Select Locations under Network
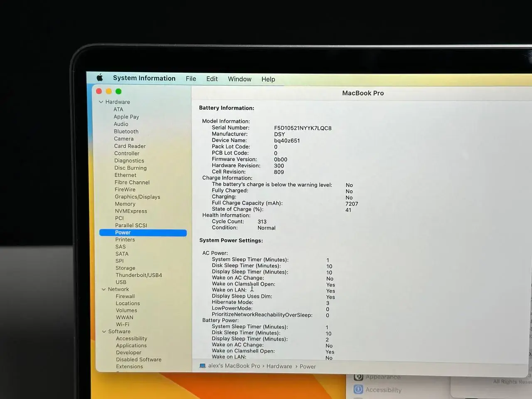Screen dimensions: 532x399 128,303
